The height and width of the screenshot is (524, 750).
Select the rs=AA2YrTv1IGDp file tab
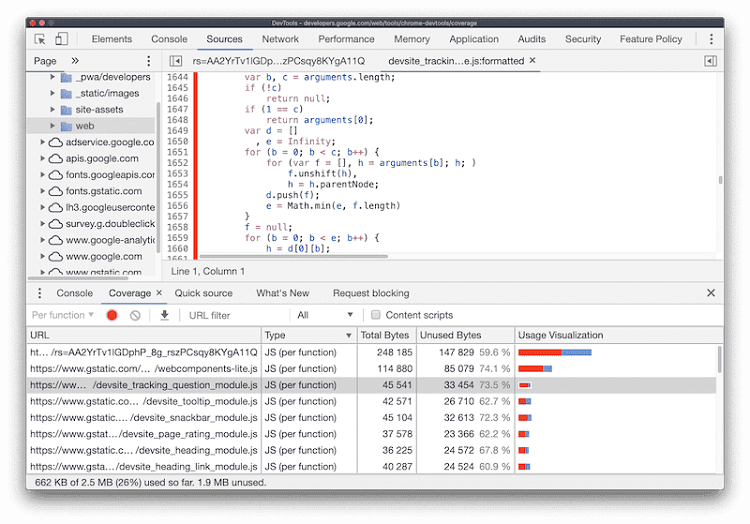pos(278,61)
